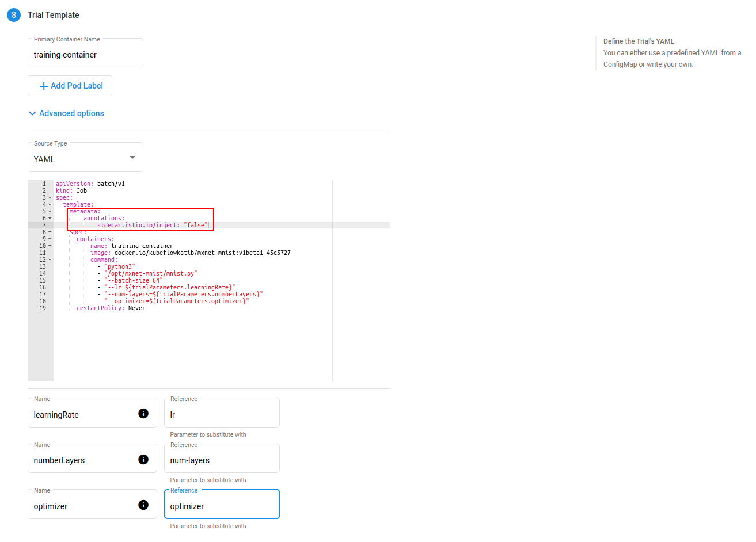This screenshot has width=756, height=542.
Task: Click the name: training-container YAML line
Action: coord(128,246)
